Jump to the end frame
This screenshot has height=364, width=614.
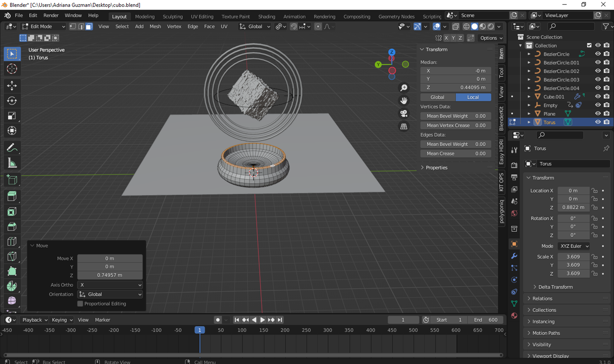click(280, 320)
